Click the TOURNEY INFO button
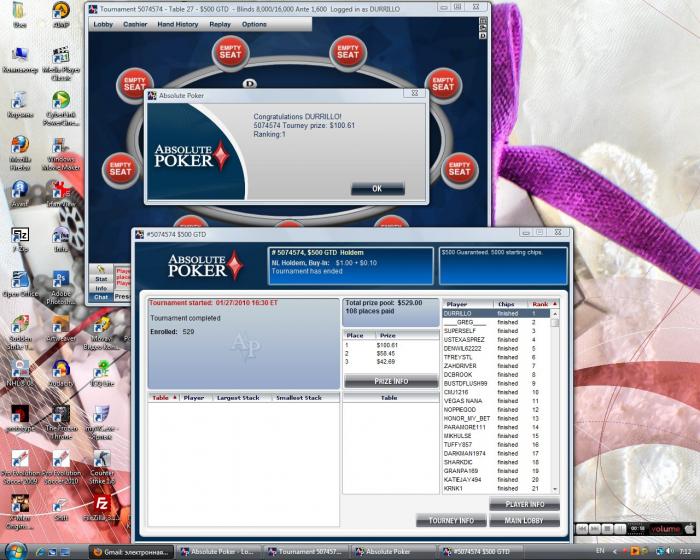 click(451, 520)
